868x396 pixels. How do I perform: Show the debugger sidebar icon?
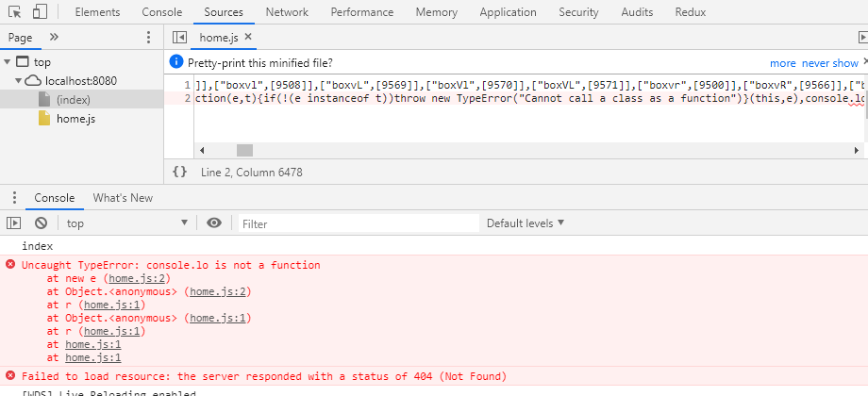(x=862, y=37)
